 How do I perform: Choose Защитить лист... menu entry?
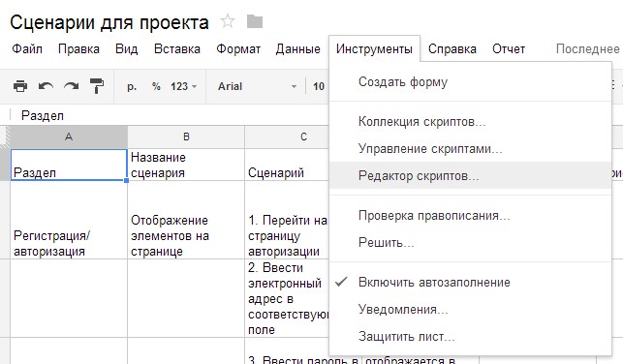(471, 337)
